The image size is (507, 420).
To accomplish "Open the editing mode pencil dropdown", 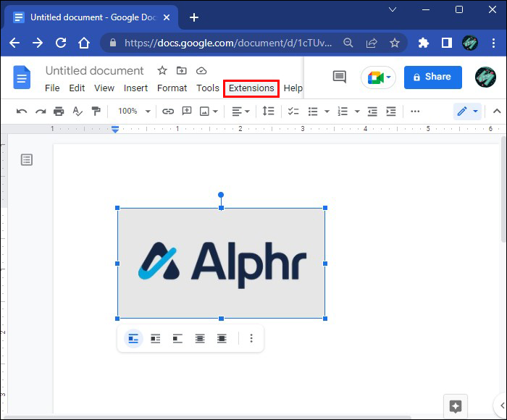I will (467, 112).
